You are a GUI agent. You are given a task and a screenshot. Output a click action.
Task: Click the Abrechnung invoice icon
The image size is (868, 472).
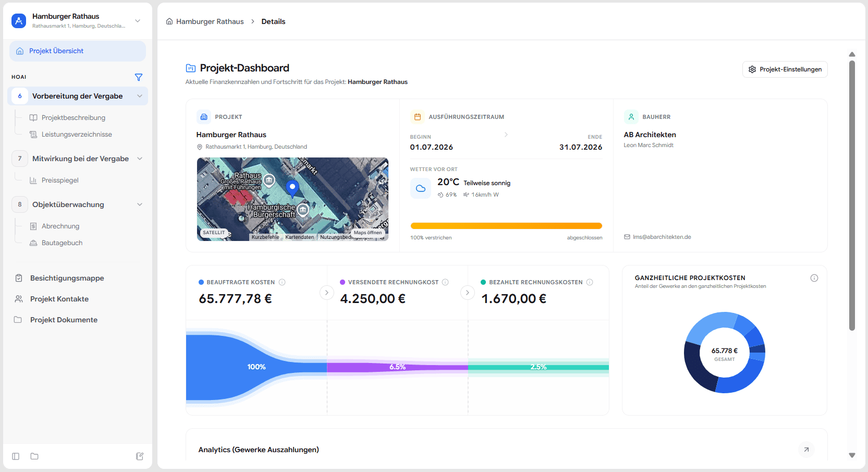pos(33,226)
